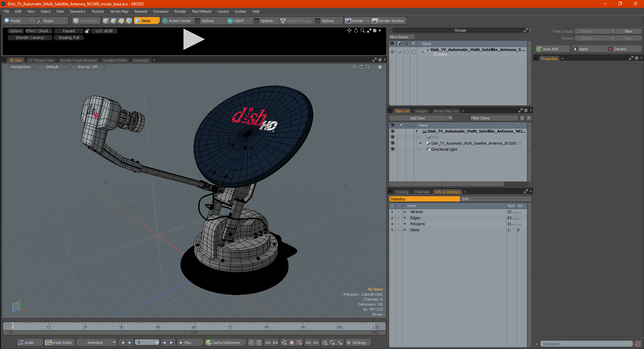The image size is (644, 349).
Task: Open the Animated dropdown
Action: (x=97, y=343)
